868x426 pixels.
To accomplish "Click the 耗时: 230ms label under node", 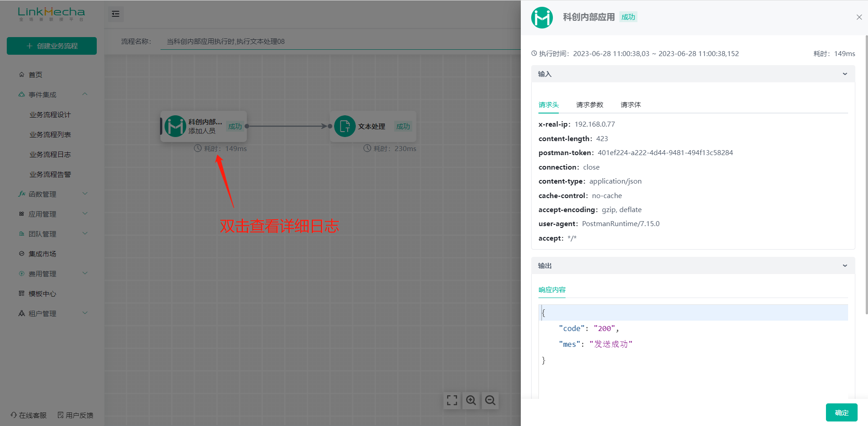I will [395, 149].
